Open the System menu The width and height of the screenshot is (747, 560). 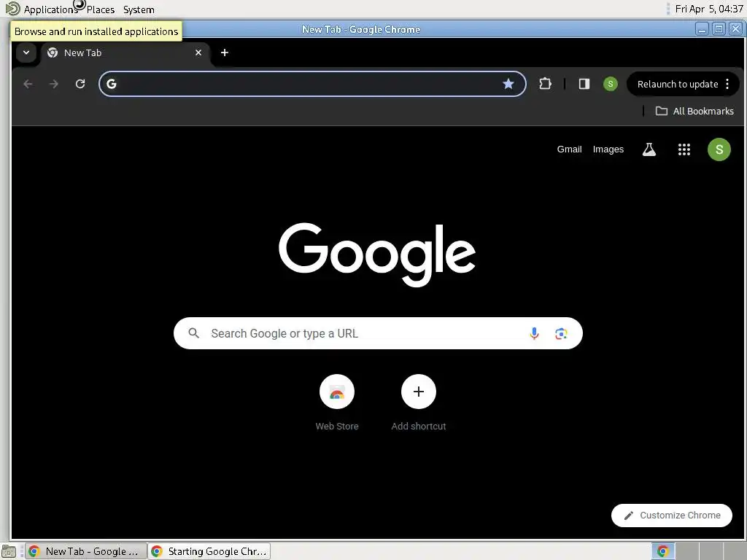pyautogui.click(x=139, y=9)
